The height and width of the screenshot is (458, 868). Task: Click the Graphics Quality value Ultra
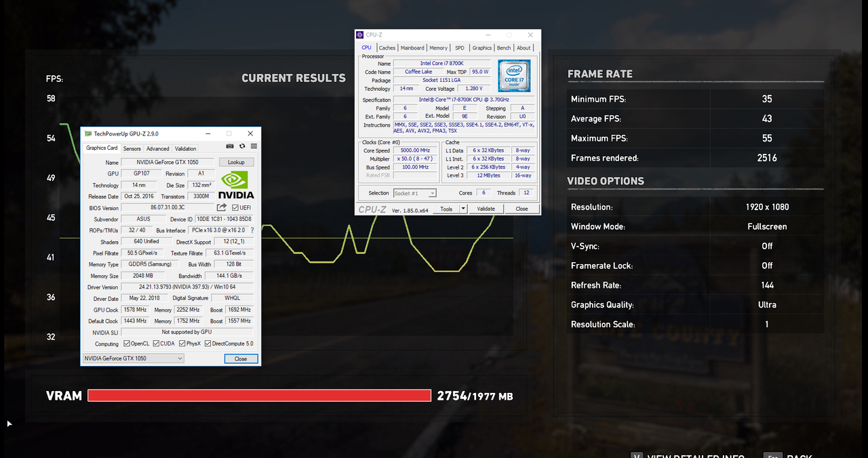tap(767, 305)
